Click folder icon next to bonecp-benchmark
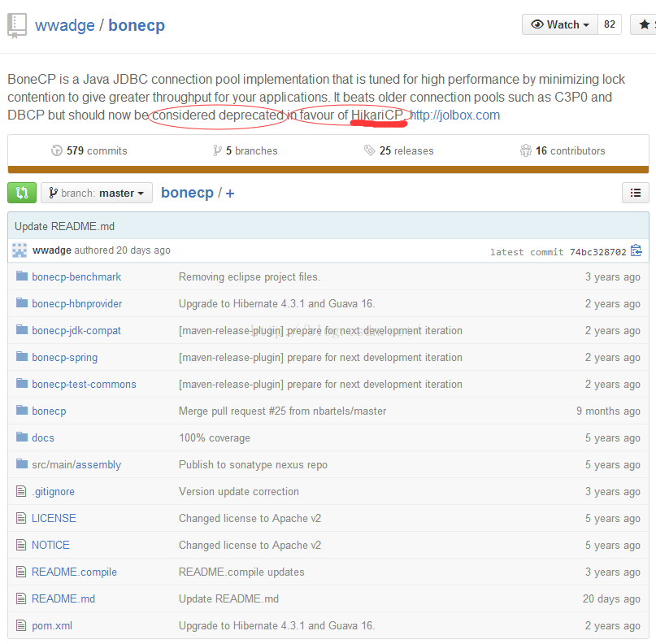Image resolution: width=656 pixels, height=644 pixels. 22,276
